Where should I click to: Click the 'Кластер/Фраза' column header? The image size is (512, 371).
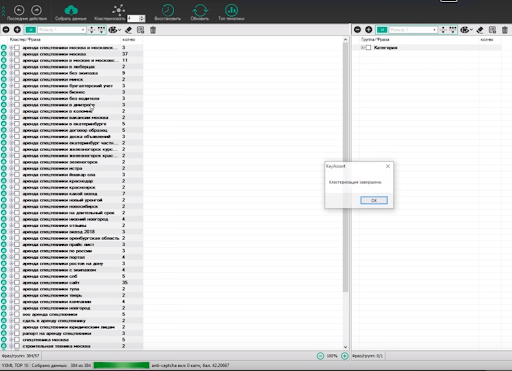coord(25,40)
